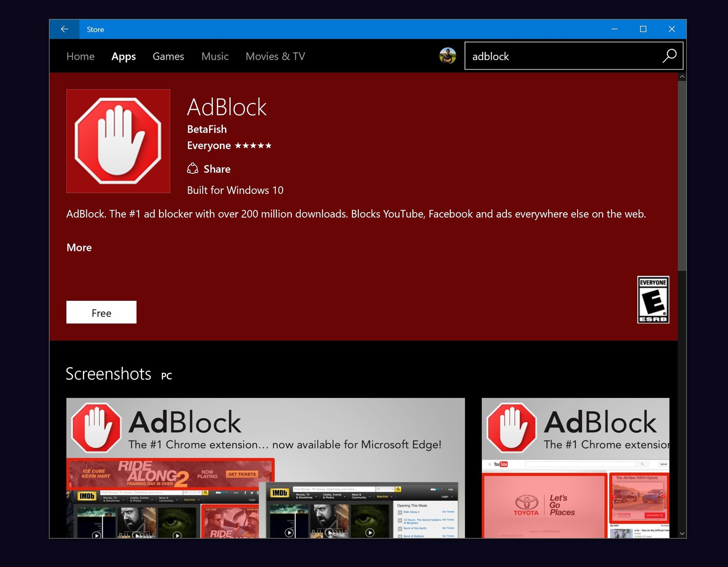728x567 pixels.
Task: Click the ESRB Everyone rating badge
Action: coord(653,299)
